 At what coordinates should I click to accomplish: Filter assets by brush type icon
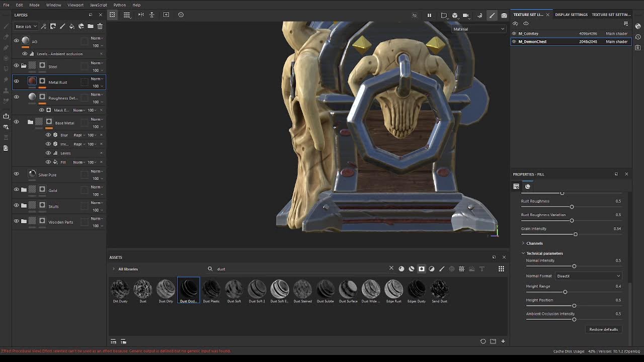click(x=442, y=269)
